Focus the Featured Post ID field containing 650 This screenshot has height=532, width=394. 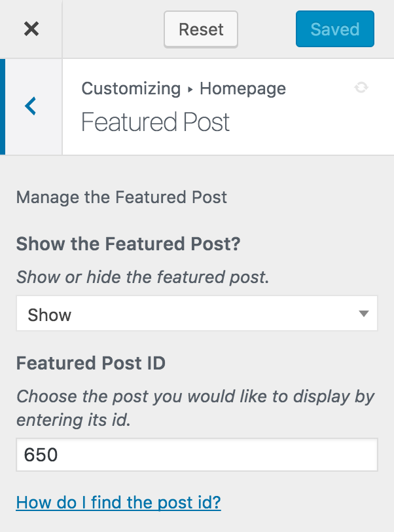[196, 455]
